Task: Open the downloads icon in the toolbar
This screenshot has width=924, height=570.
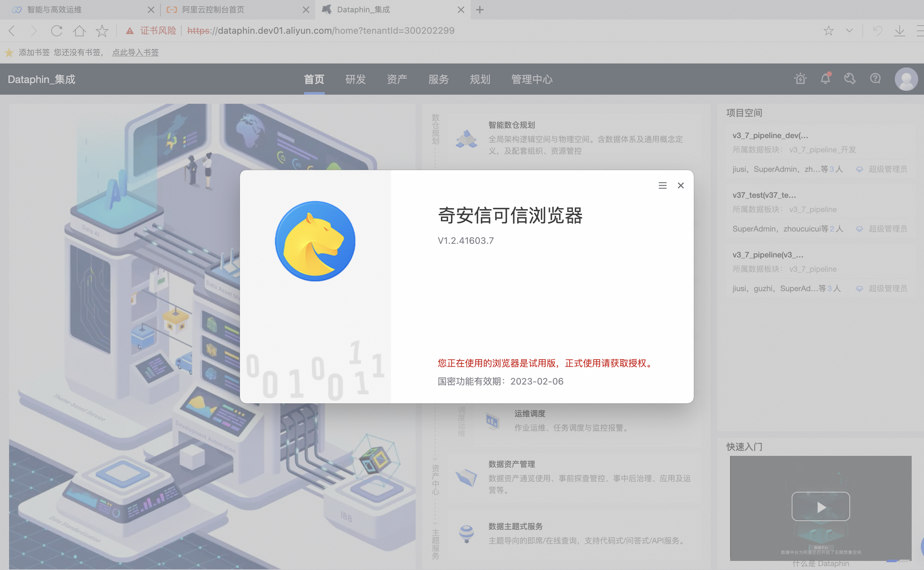Action: [900, 30]
